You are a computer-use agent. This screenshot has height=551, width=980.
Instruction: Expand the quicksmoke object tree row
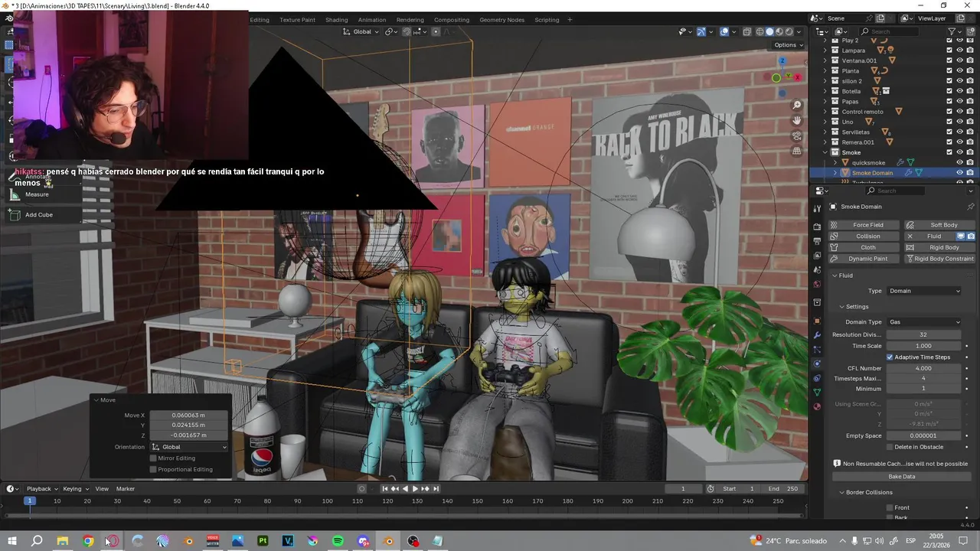[835, 163]
